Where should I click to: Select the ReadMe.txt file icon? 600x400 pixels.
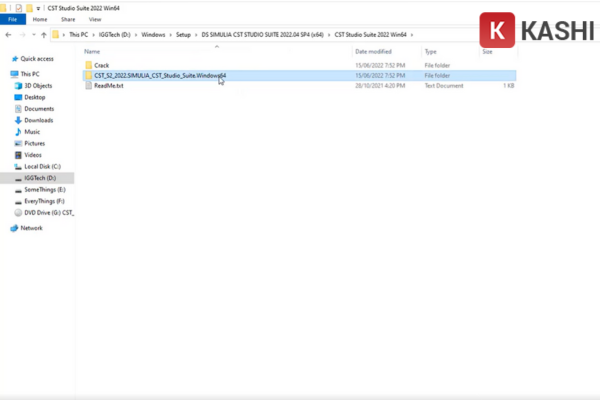[x=89, y=85]
